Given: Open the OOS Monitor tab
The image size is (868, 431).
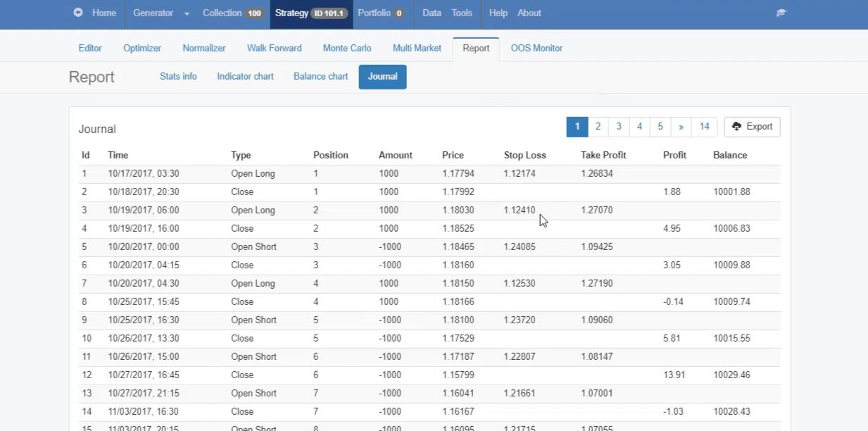Looking at the screenshot, I should [x=536, y=48].
